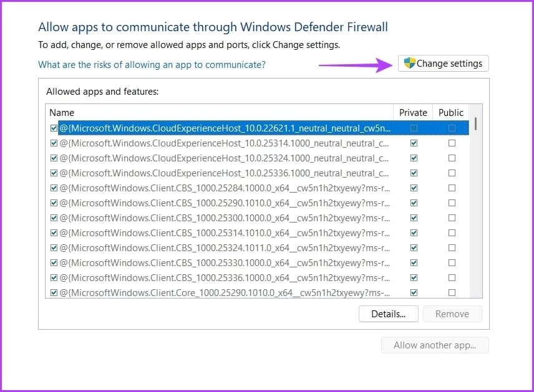Toggle Private checkbox for Client.CBS_1000.25290.1010.0
Image resolution: width=534 pixels, height=392 pixels.
[x=414, y=203]
